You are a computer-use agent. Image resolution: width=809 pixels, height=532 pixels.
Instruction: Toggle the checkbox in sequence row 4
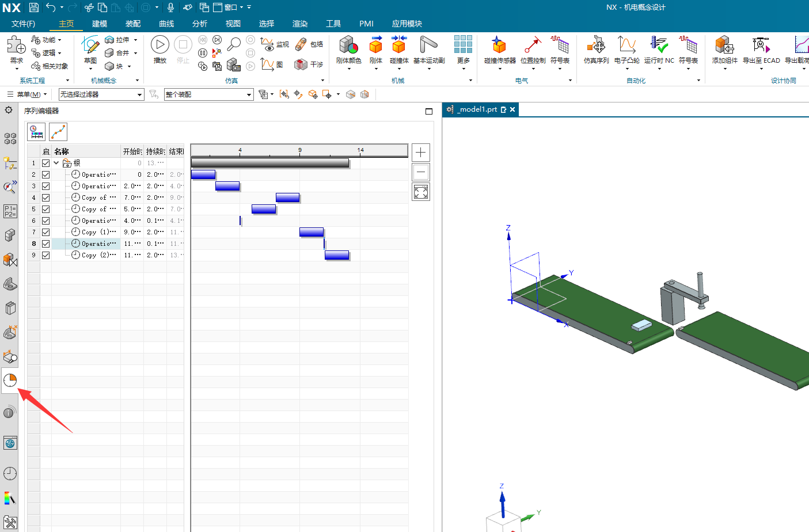(45, 197)
